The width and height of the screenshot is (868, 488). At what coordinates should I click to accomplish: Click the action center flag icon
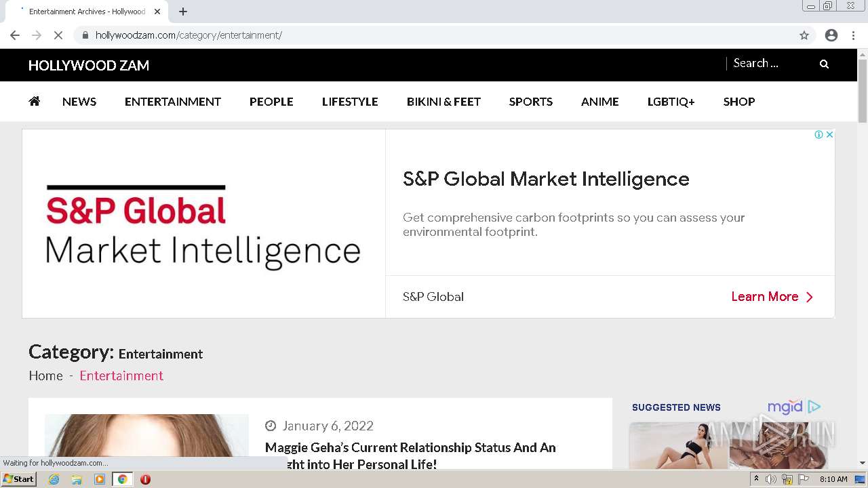tap(804, 479)
